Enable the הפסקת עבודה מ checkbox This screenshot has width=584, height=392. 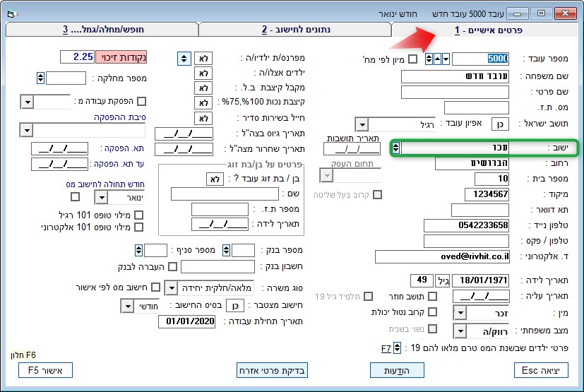[141, 101]
